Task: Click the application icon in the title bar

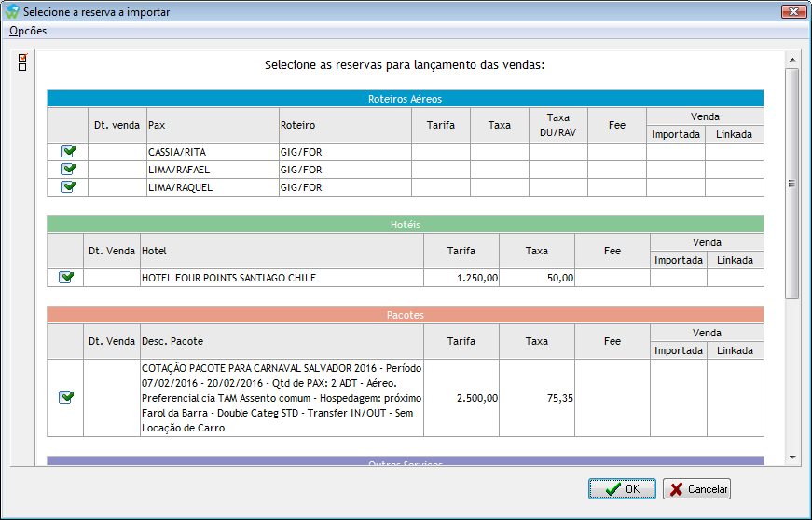Action: click(x=12, y=11)
